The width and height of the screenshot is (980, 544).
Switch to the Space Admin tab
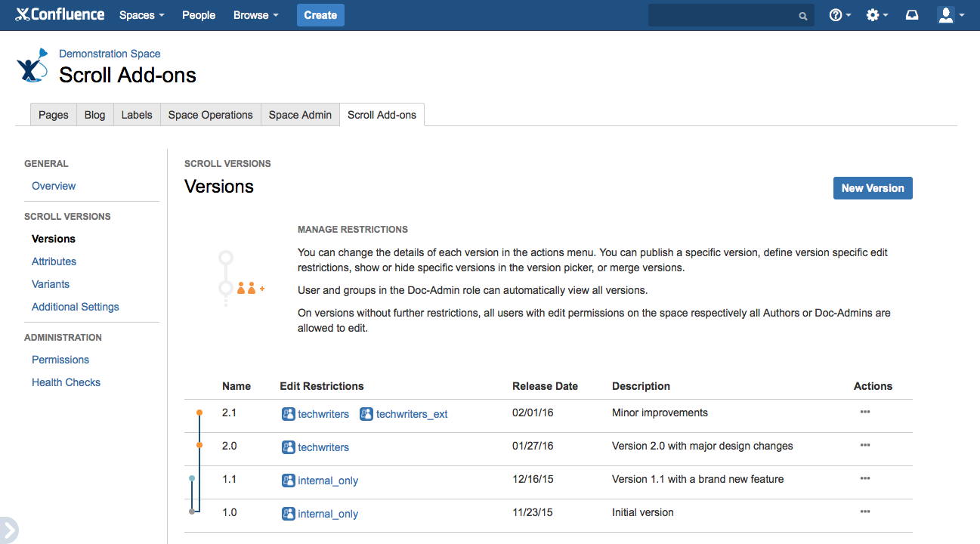point(300,115)
